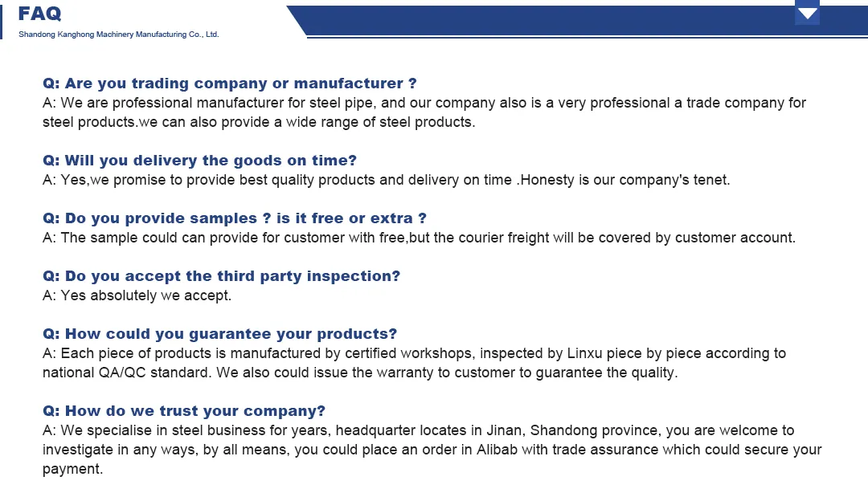The image size is (868, 497).
Task: Expand "Do you provide samples" question
Action: pyautogui.click(x=234, y=218)
